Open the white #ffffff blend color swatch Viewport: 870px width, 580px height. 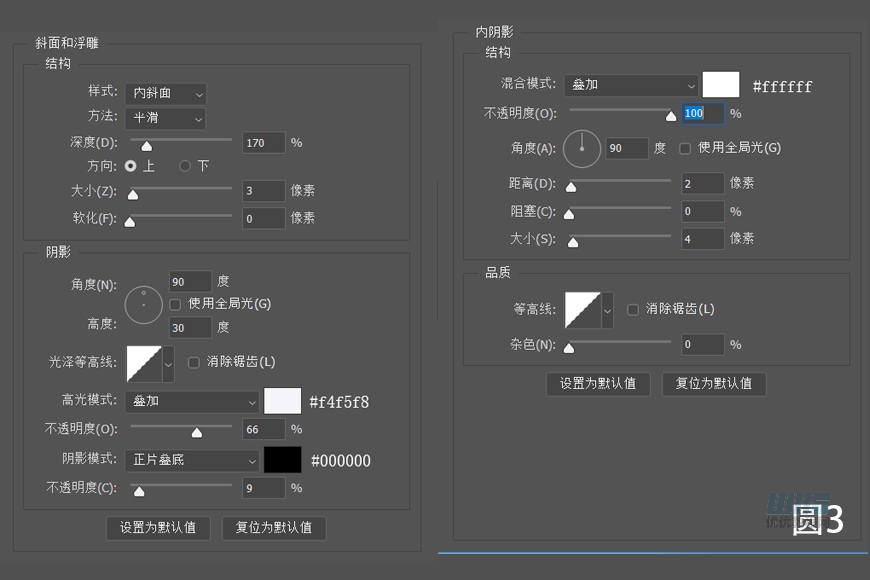pos(721,85)
